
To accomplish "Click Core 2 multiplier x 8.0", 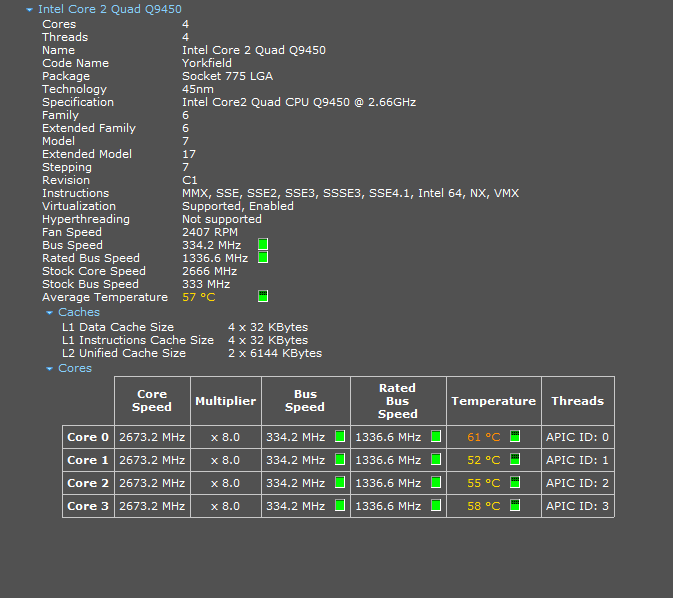I will [225, 483].
